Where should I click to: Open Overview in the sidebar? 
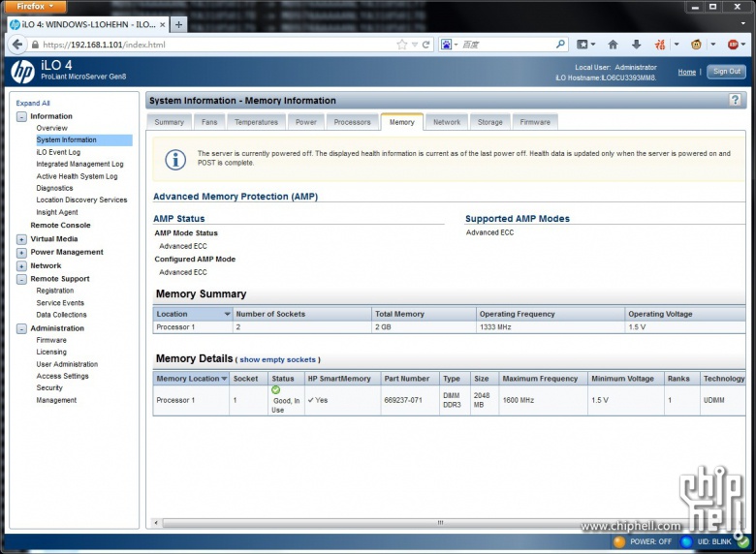pos(51,128)
